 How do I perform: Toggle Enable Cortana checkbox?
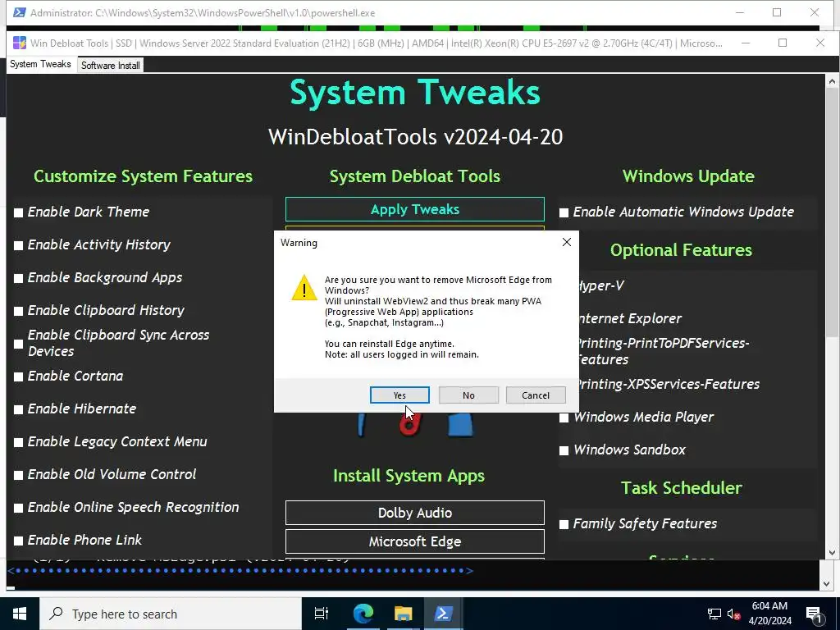click(19, 377)
